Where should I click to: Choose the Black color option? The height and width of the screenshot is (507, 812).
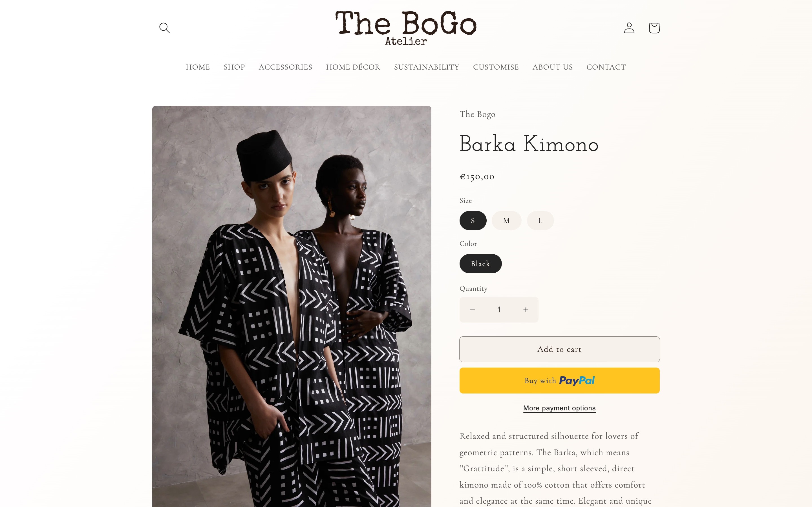[480, 264]
